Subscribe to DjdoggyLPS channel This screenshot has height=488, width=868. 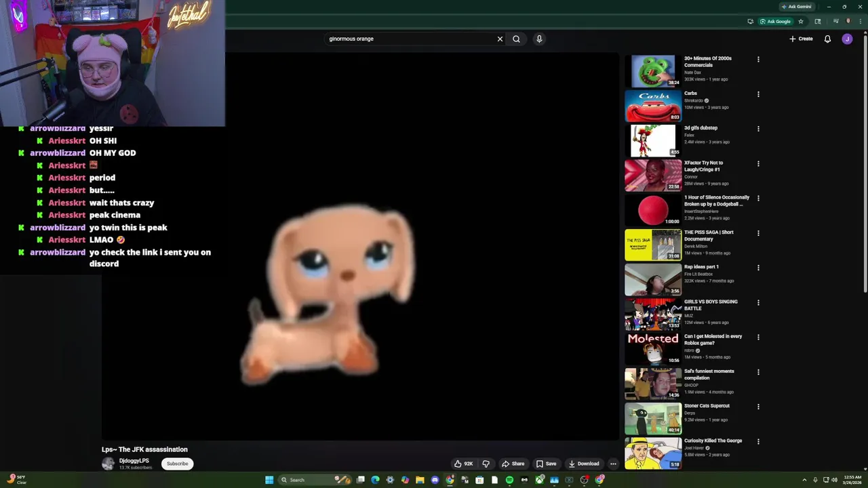[178, 464]
